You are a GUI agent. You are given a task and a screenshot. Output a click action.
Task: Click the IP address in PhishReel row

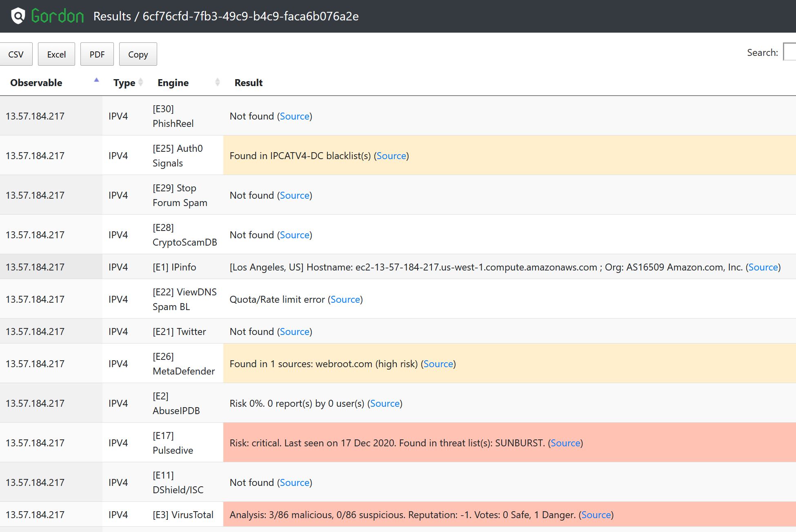pyautogui.click(x=35, y=116)
